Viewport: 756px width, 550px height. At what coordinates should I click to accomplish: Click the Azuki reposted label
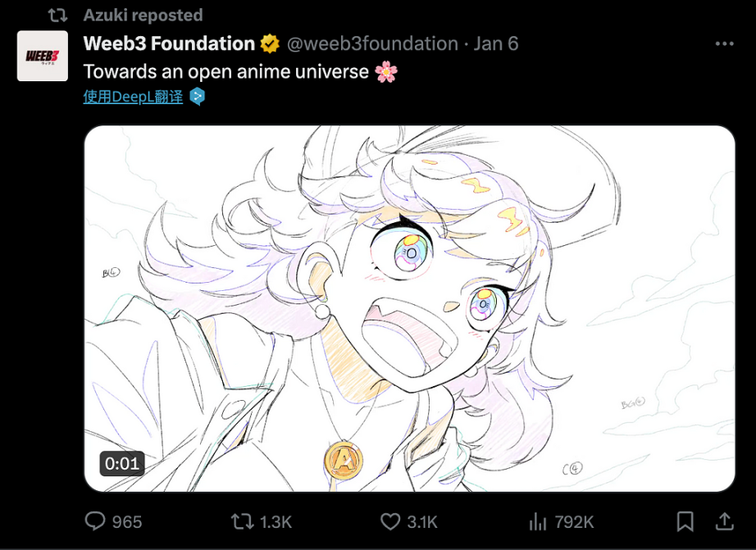click(143, 16)
